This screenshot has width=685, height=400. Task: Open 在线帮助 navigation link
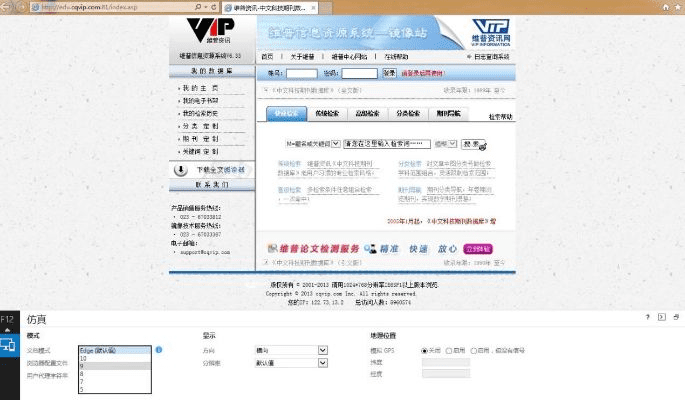[396, 57]
